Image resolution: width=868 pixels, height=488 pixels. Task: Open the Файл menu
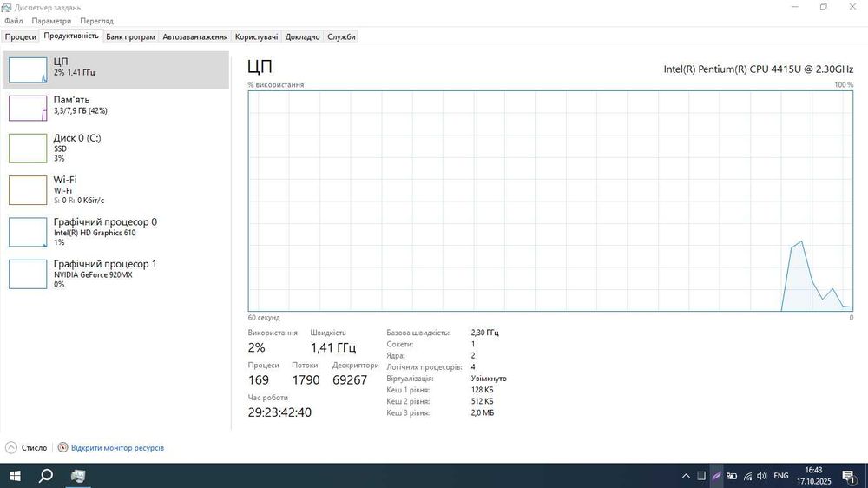(13, 21)
